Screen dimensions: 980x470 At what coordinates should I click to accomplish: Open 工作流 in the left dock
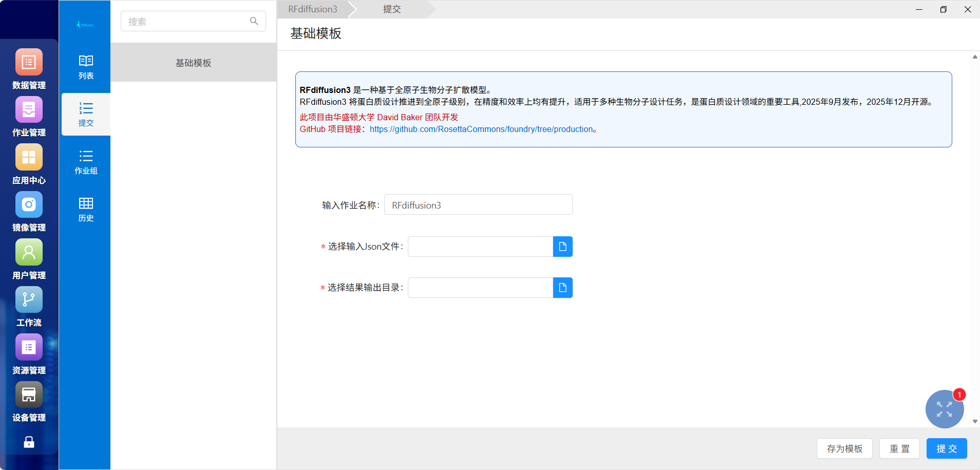[29, 307]
